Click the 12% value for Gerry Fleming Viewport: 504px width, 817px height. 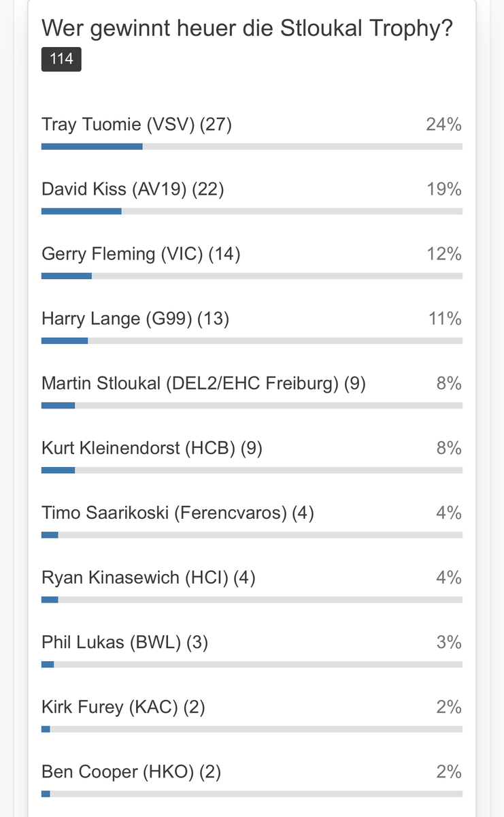click(444, 254)
